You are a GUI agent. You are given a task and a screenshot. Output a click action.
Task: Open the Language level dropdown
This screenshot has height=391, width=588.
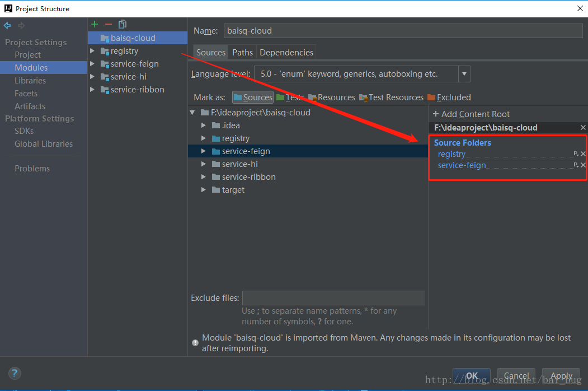(464, 74)
